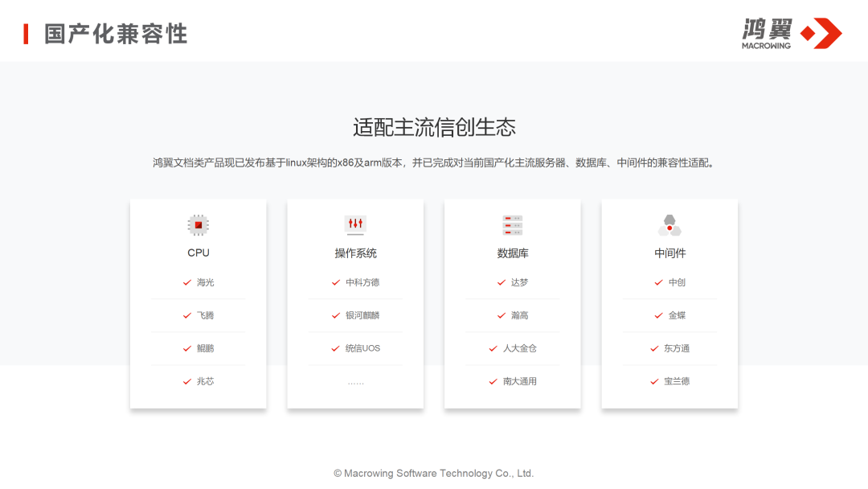Select the 统信UOS text
This screenshot has width=868, height=489.
(362, 348)
